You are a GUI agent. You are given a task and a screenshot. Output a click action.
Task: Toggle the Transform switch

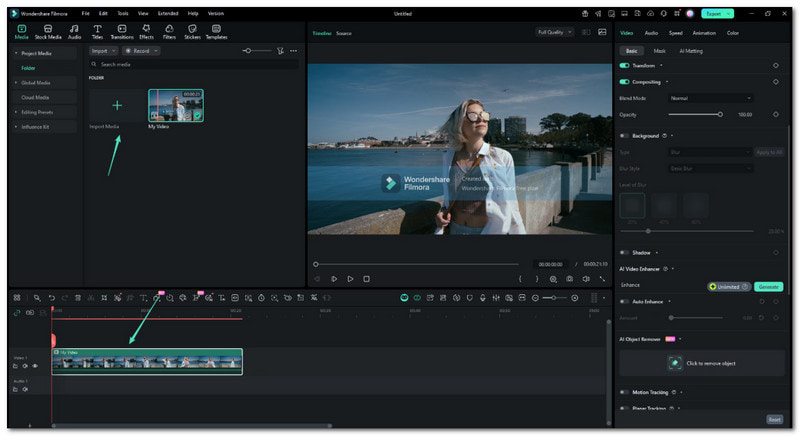(624, 65)
